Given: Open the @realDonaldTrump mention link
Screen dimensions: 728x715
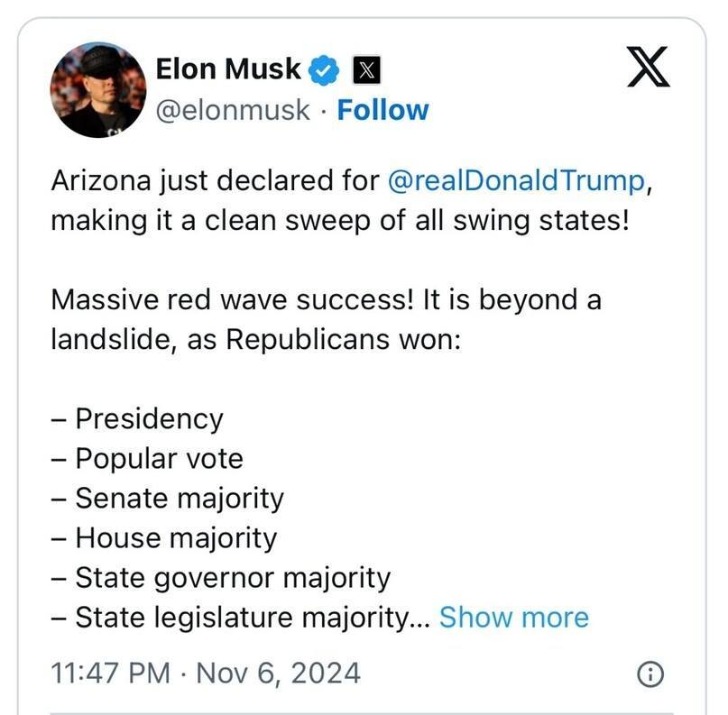Looking at the screenshot, I should (x=517, y=180).
